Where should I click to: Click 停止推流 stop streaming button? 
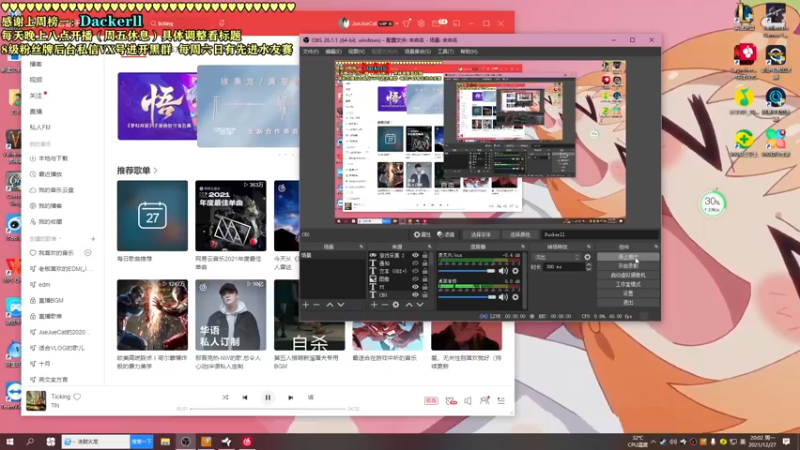click(x=628, y=257)
